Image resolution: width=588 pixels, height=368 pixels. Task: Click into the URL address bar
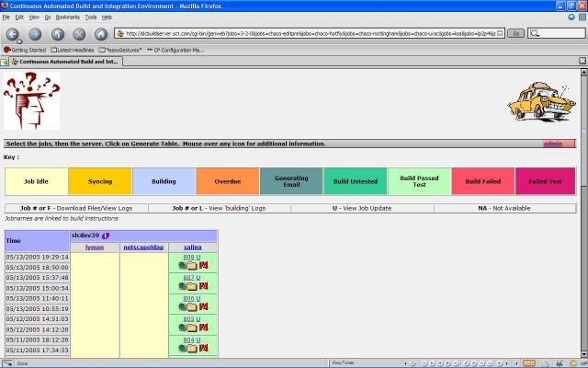[312, 33]
